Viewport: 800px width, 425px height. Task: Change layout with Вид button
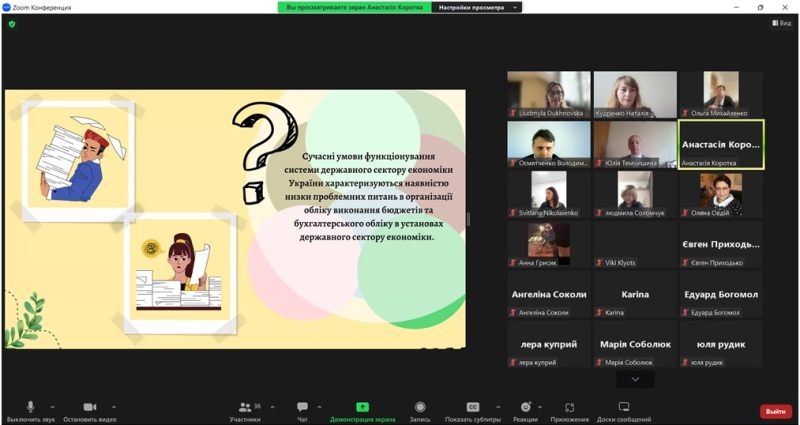pos(782,23)
